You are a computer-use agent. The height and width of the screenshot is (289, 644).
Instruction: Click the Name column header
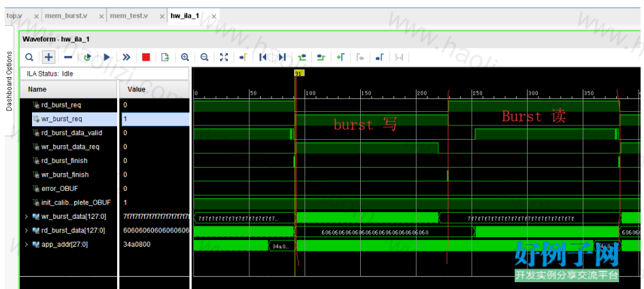pos(69,89)
